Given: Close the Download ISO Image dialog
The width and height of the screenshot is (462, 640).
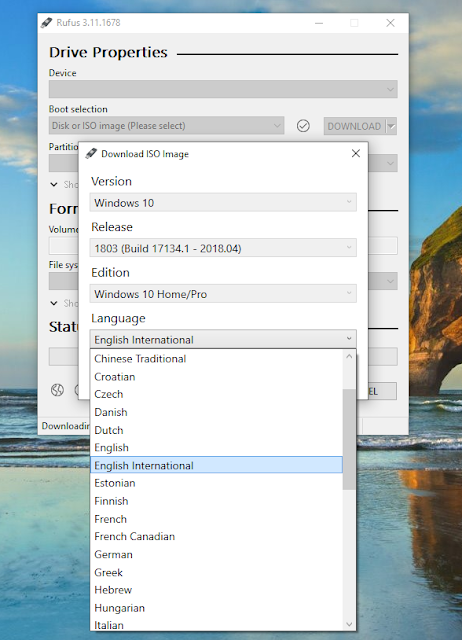Looking at the screenshot, I should [356, 153].
